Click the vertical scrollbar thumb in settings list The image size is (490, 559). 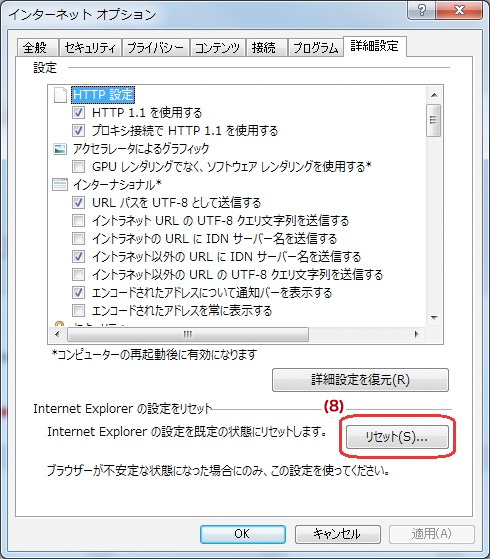click(x=434, y=120)
